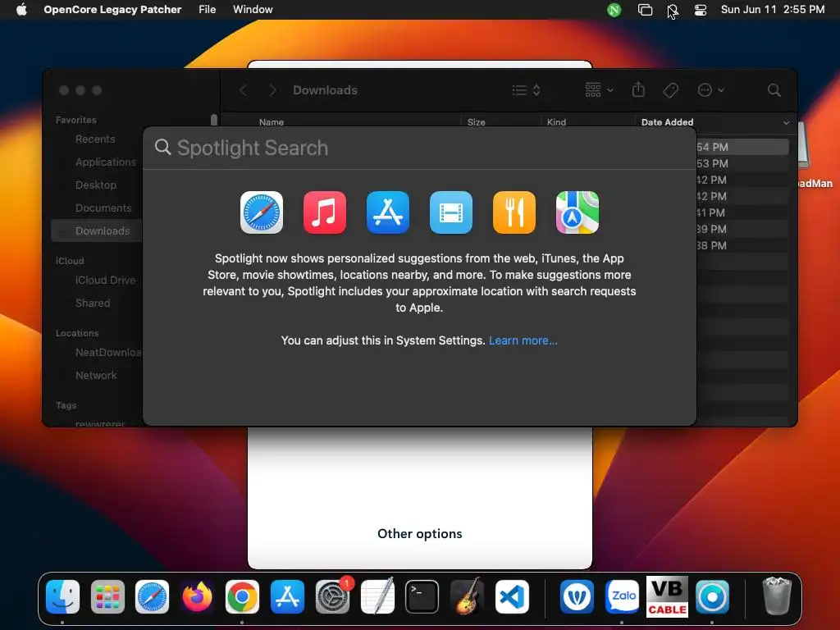Open the blue W app in the Dock

pos(577,596)
